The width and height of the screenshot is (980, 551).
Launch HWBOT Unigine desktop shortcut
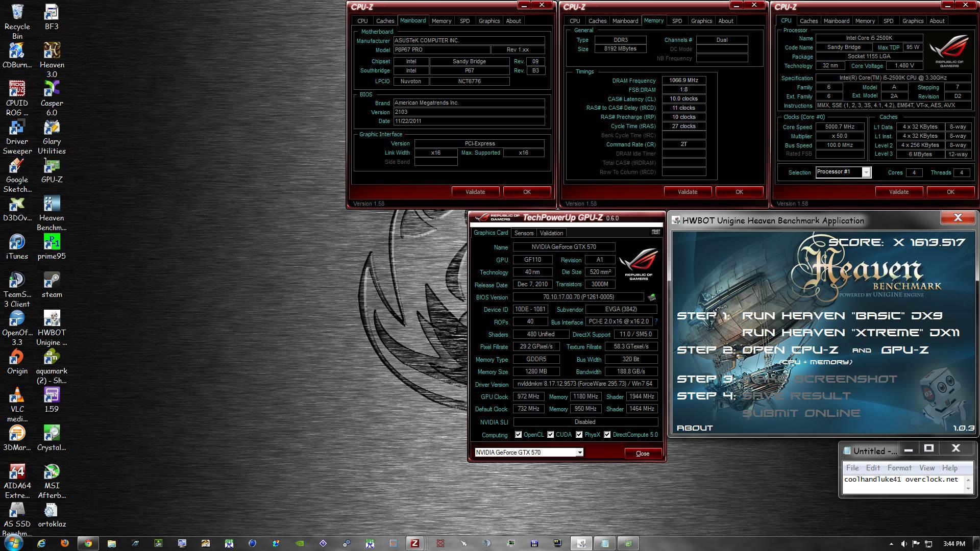click(x=52, y=328)
